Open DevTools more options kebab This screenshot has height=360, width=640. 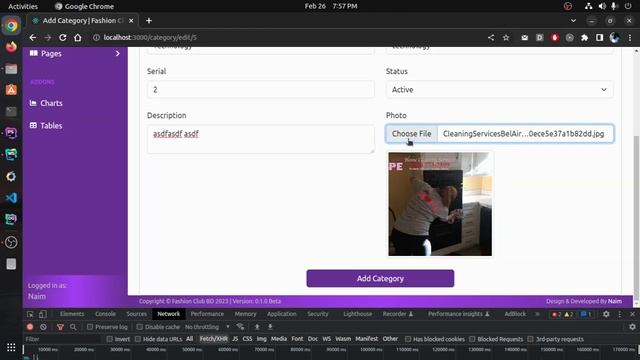click(x=620, y=314)
